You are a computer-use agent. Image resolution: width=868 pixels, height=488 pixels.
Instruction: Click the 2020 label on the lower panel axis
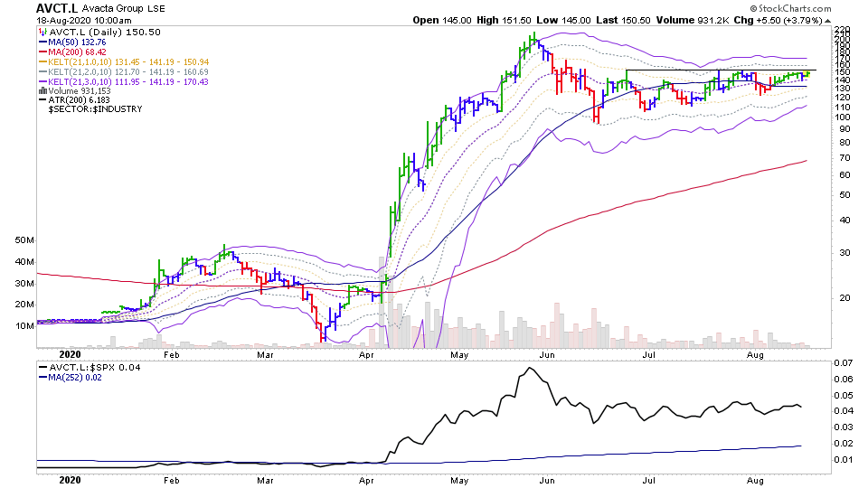point(71,480)
